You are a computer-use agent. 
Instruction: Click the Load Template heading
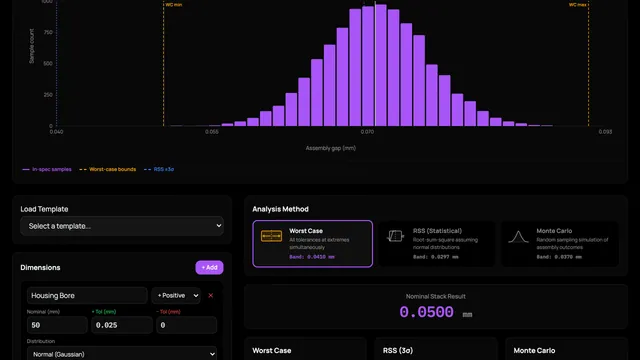(44, 209)
